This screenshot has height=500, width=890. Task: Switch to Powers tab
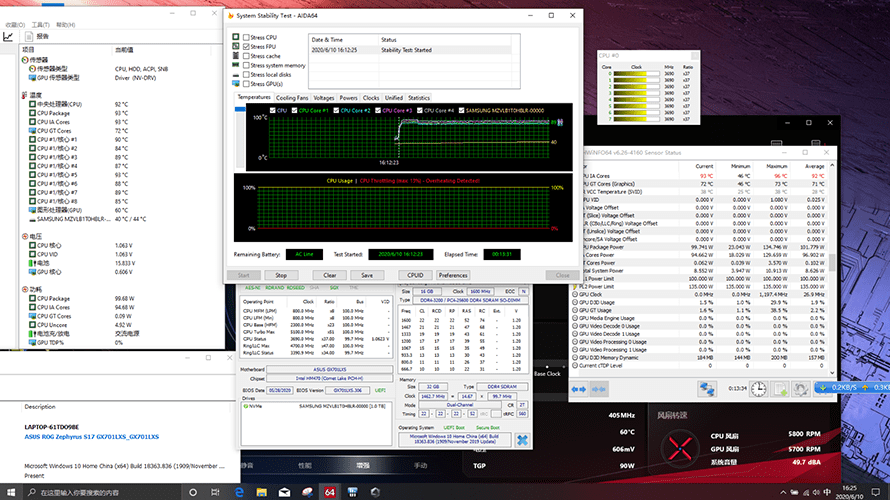click(x=349, y=98)
